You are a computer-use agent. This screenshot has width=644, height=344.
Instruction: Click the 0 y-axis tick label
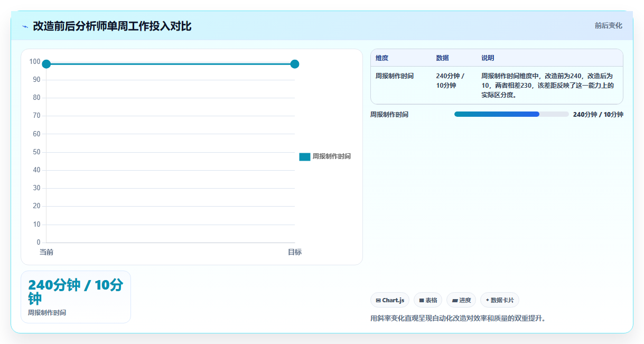point(39,243)
